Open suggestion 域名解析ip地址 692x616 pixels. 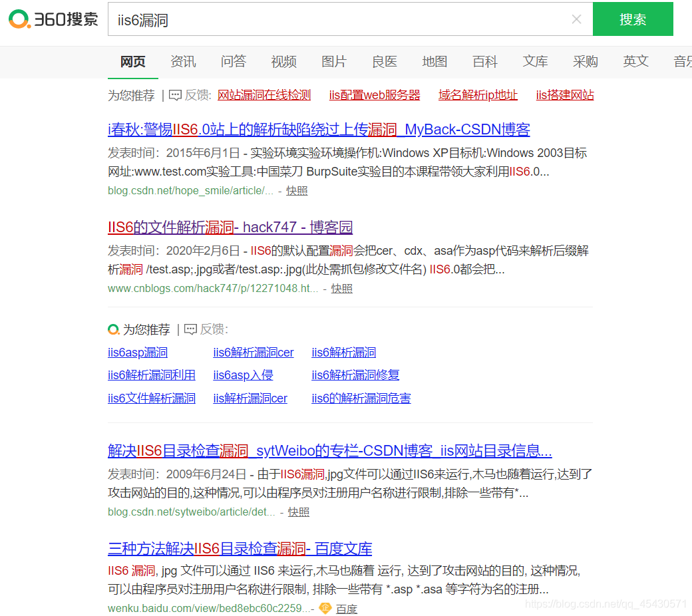tap(478, 95)
